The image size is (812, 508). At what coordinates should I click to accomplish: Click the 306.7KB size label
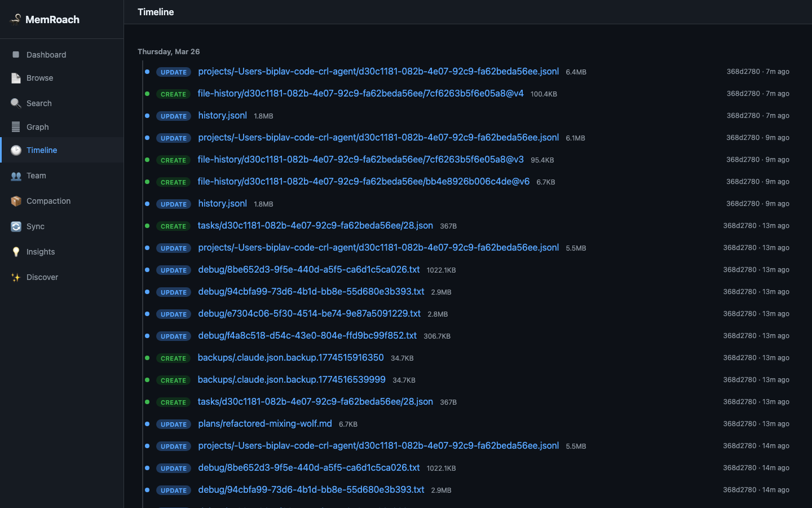coord(437,336)
